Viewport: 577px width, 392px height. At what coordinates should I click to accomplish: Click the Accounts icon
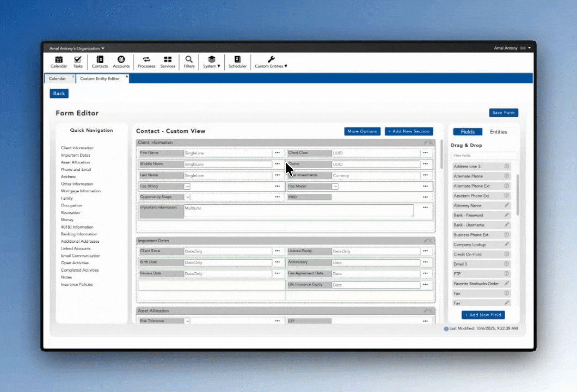121,61
